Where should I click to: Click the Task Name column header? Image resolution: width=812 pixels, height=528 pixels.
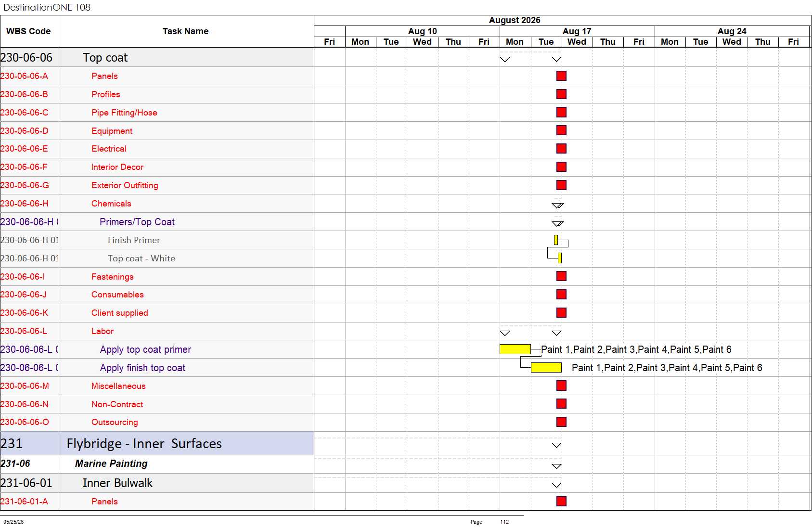(x=186, y=31)
